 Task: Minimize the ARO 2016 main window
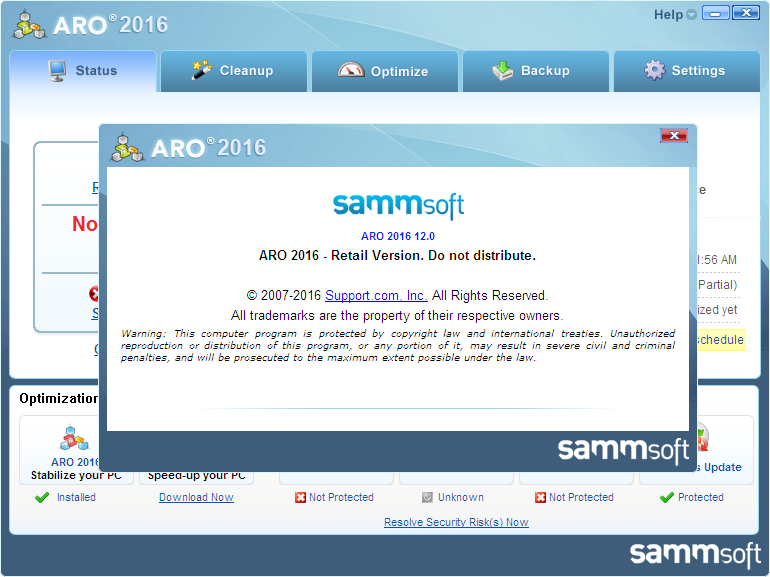click(715, 13)
